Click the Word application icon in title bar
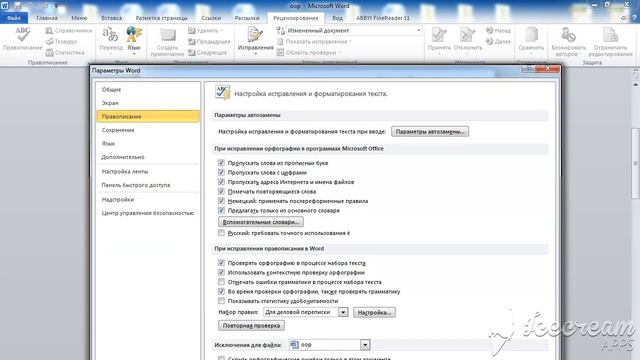 (4, 5)
